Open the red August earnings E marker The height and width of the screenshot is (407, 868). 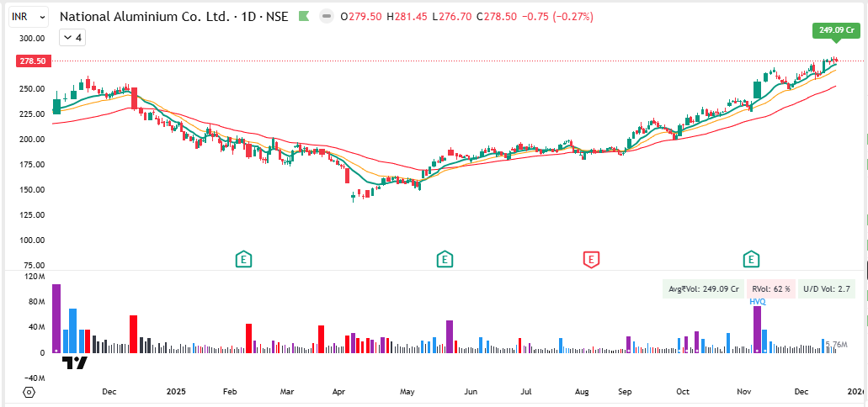coord(592,258)
